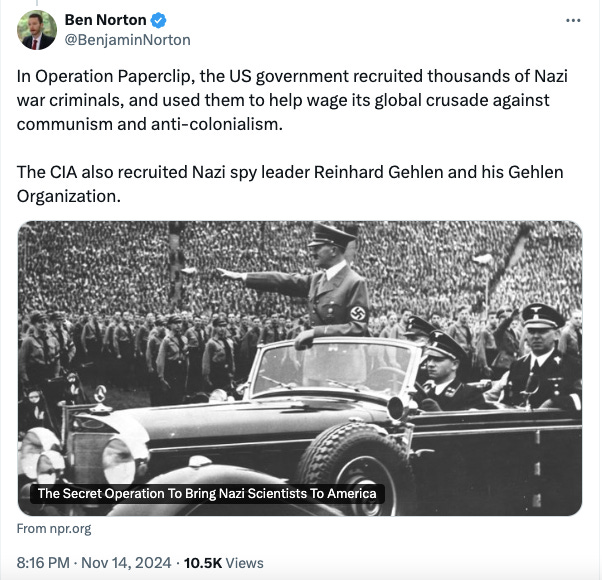The height and width of the screenshot is (580, 602).
Task: Click the phrase global crusade against
Action: [461, 100]
